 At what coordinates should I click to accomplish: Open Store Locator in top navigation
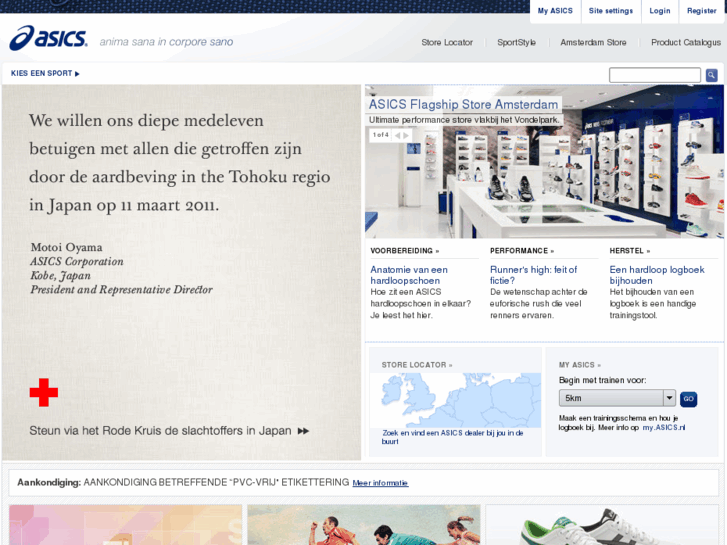447,42
